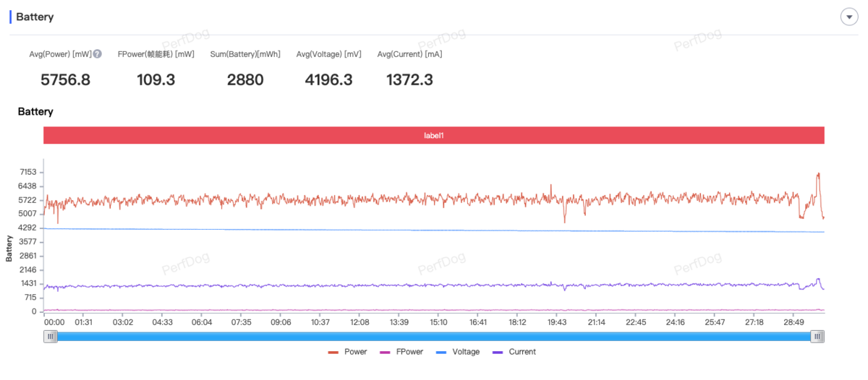Click the Avg(Power) value 5756.8
The height and width of the screenshot is (380, 868).
click(65, 79)
